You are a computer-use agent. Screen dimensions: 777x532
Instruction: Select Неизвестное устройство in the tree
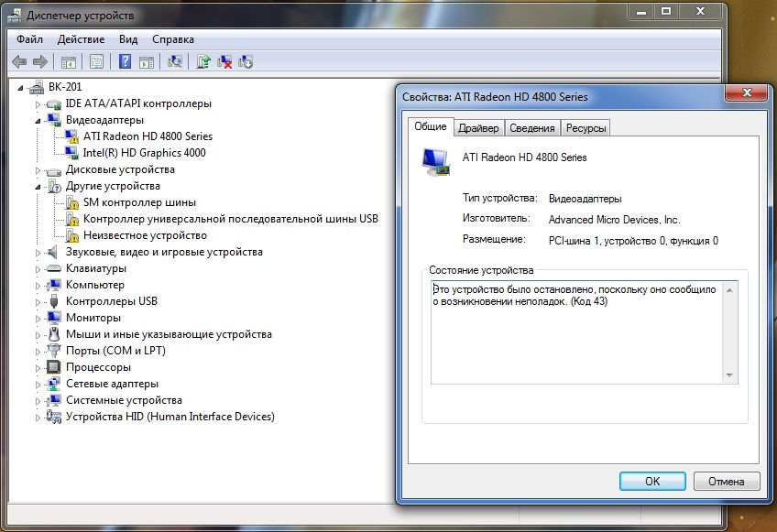coord(145,235)
